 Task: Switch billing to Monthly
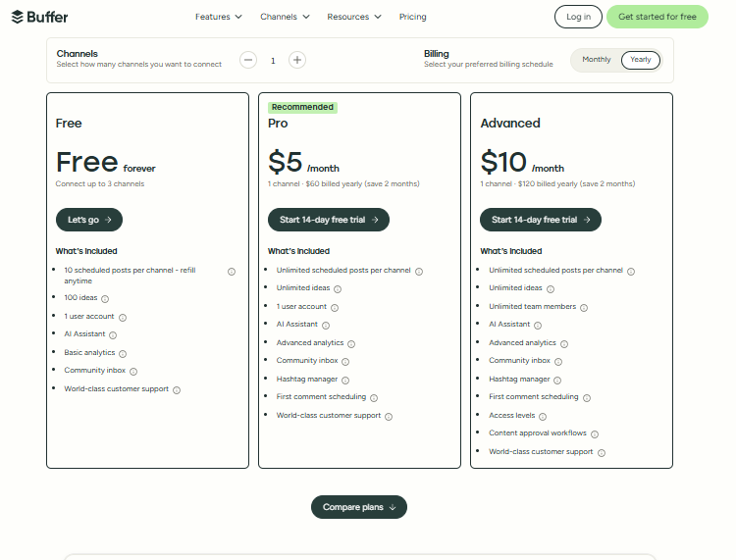click(597, 60)
